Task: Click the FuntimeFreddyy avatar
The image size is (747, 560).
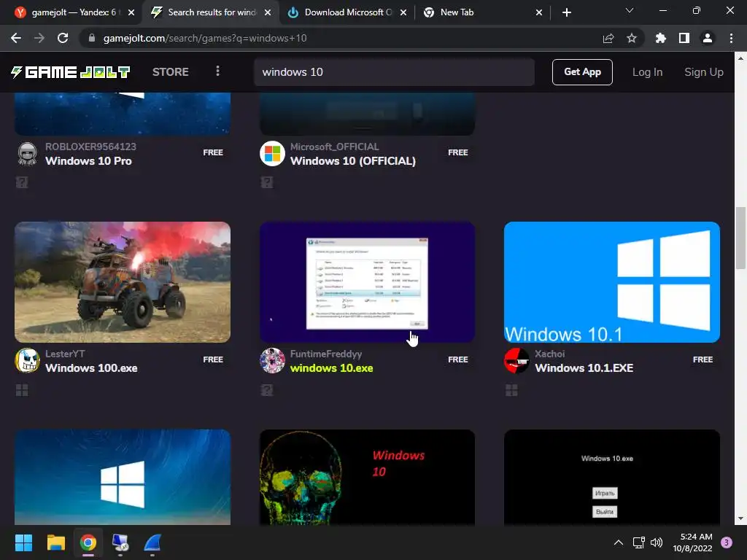Action: (x=272, y=360)
